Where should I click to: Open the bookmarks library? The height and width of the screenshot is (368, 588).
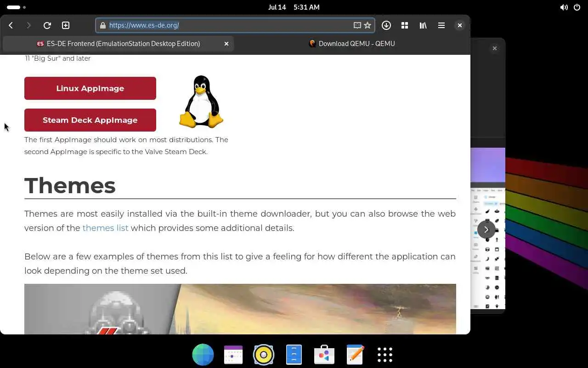pyautogui.click(x=423, y=25)
